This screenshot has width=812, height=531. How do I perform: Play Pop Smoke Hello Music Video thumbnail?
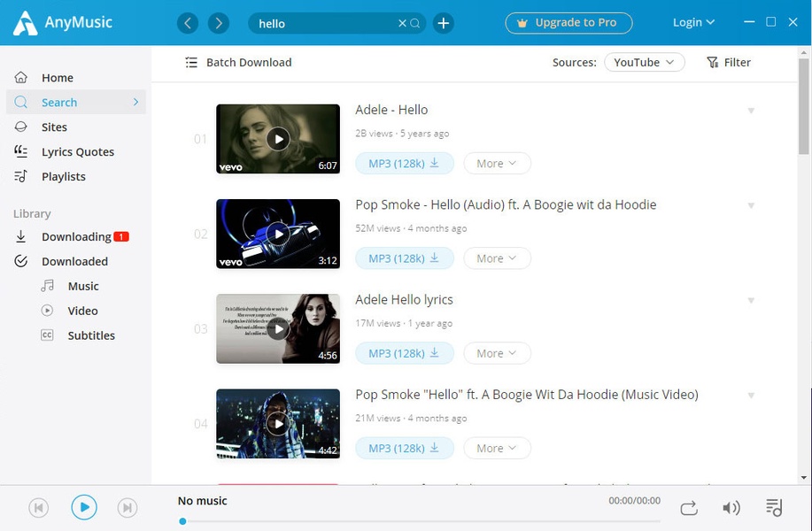click(x=278, y=424)
